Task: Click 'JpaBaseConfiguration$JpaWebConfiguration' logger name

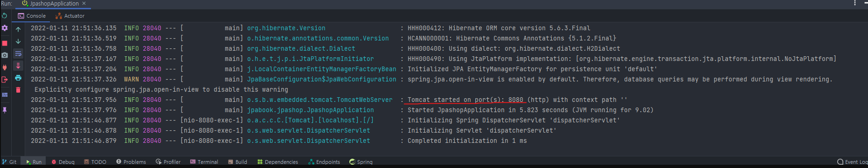Action: (322, 79)
